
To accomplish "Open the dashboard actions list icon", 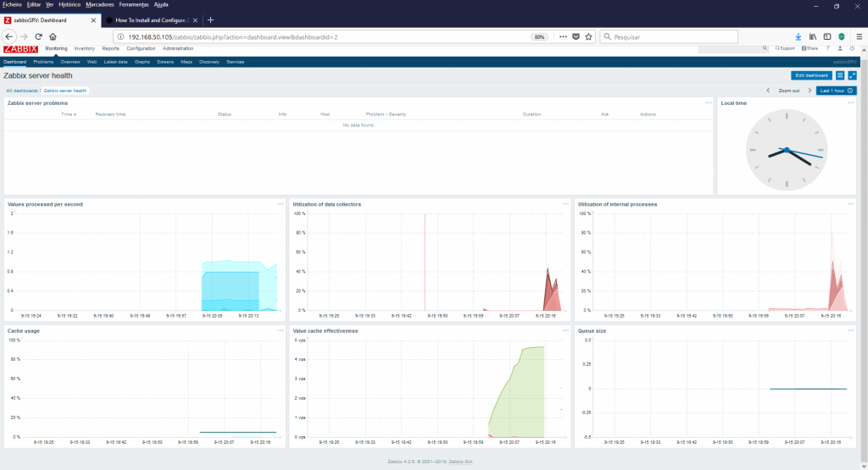I will pos(840,75).
